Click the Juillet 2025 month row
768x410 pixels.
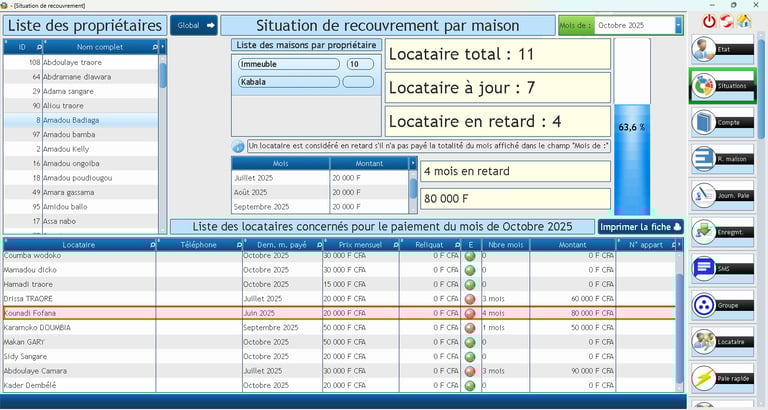pos(320,178)
